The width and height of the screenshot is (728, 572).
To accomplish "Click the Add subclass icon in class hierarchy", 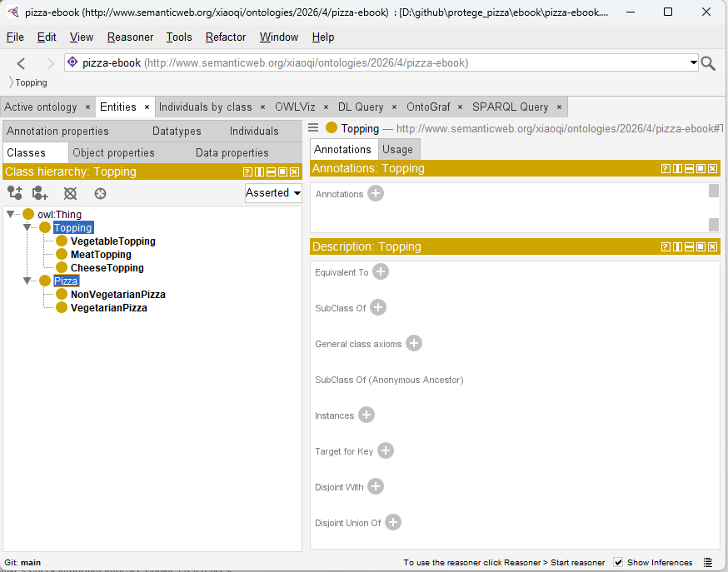I will [14, 192].
